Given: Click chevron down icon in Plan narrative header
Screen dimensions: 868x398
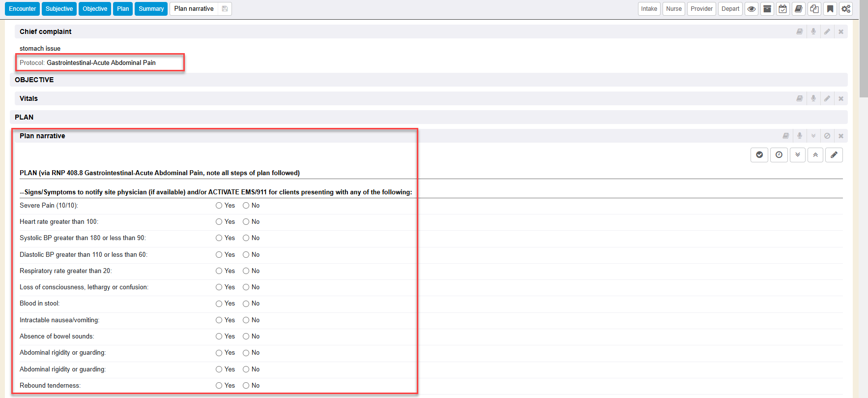Looking at the screenshot, I should click(x=813, y=136).
